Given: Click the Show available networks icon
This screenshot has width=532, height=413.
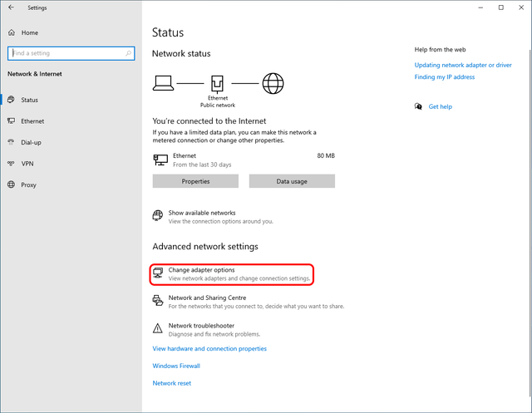Looking at the screenshot, I should tap(158, 216).
